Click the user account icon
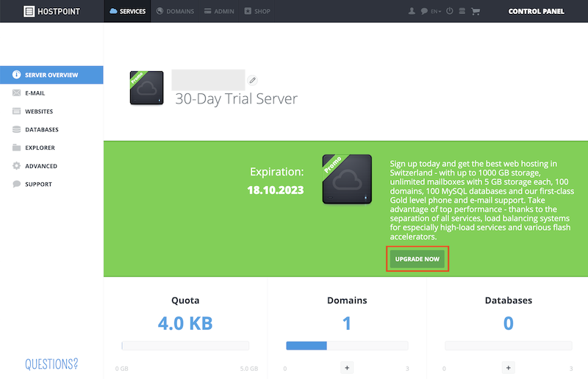Viewport: 588px width, 379px height. [412, 11]
